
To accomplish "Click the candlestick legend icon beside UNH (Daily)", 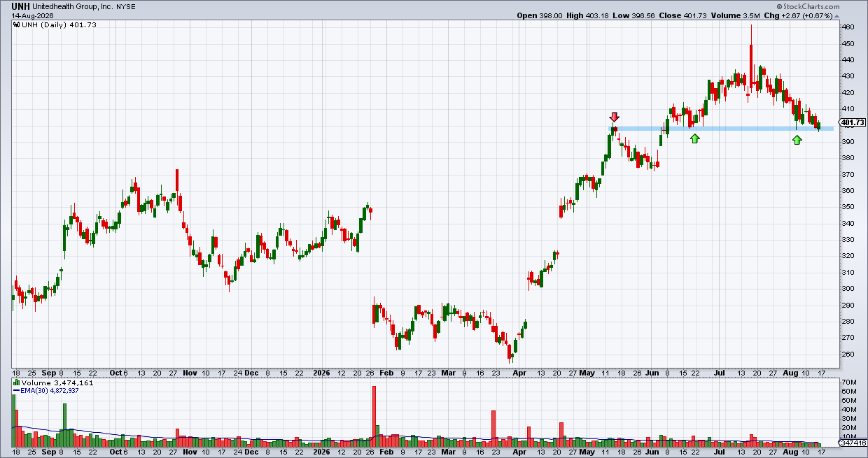I will [16, 24].
